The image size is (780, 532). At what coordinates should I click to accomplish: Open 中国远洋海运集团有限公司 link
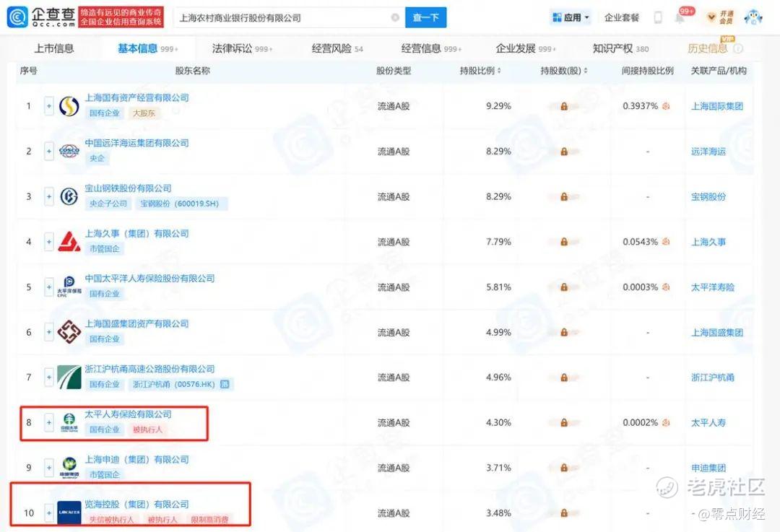pyautogui.click(x=136, y=143)
